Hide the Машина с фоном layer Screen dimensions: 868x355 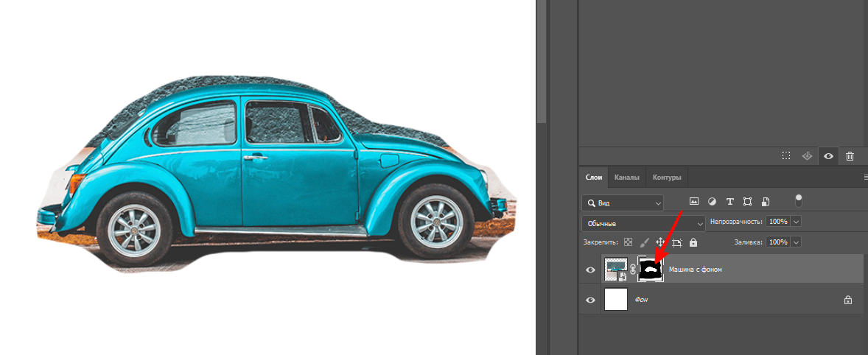[590, 270]
